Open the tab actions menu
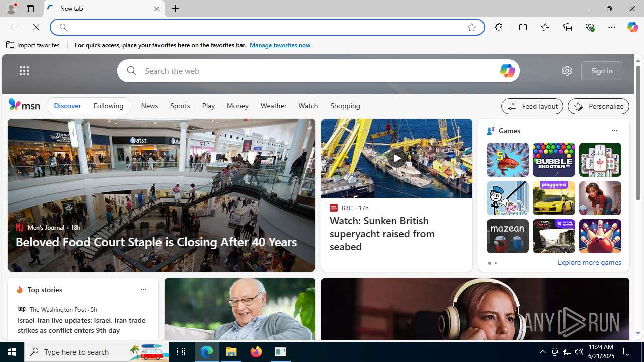The image size is (644, 362). click(x=30, y=9)
